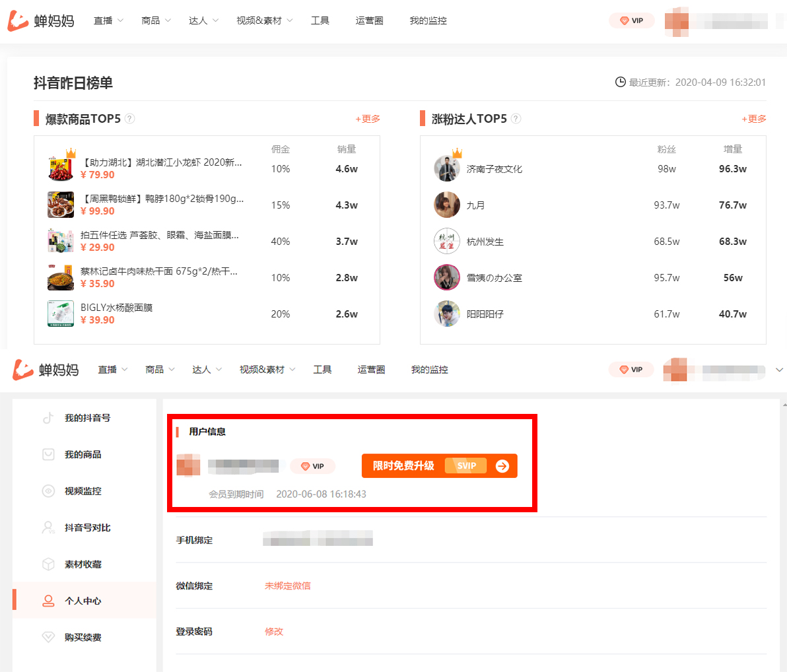Image resolution: width=787 pixels, height=672 pixels.
Task: Select 购买续费 in sidebar
Action: pyautogui.click(x=83, y=638)
